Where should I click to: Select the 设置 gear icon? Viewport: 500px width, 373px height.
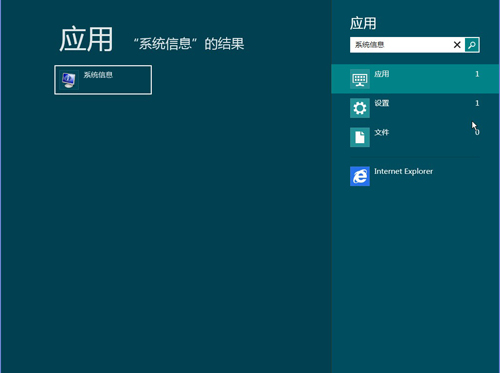(360, 108)
